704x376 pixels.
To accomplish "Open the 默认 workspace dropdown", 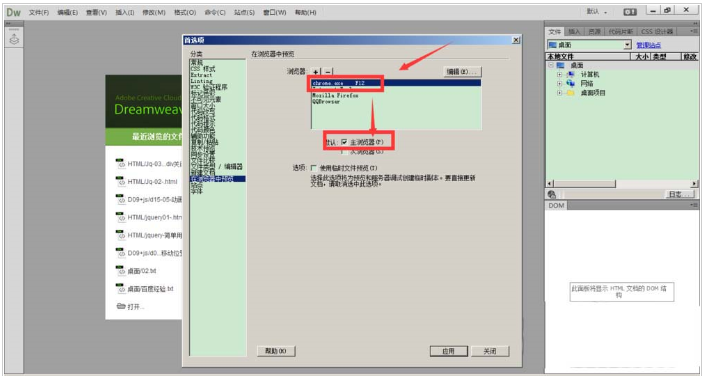I will [597, 12].
